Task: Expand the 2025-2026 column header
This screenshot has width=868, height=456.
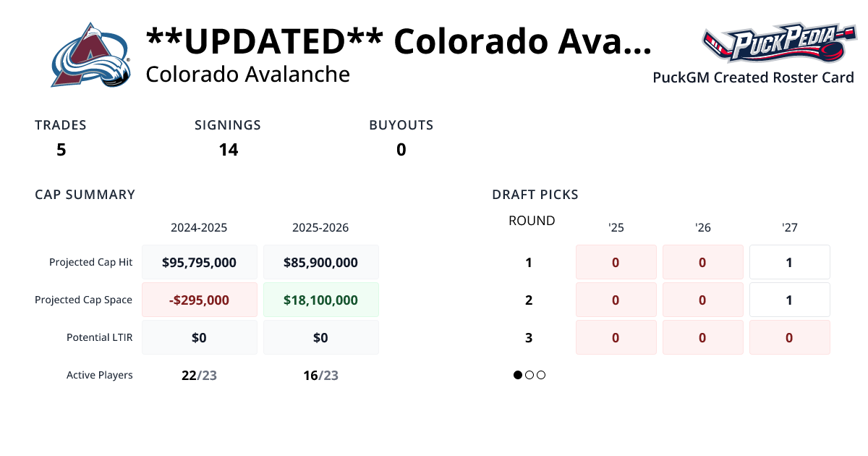Action: point(321,227)
